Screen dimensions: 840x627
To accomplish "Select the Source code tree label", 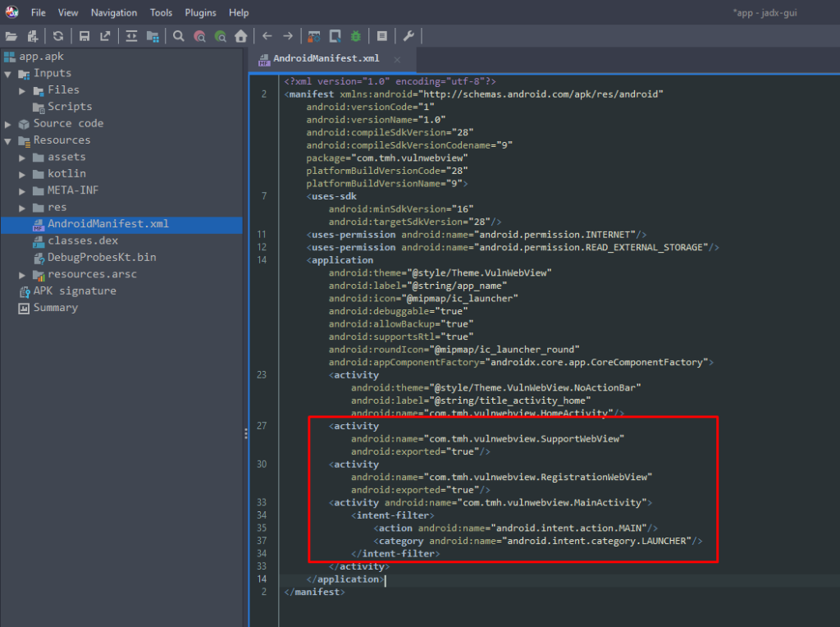I will (x=68, y=123).
